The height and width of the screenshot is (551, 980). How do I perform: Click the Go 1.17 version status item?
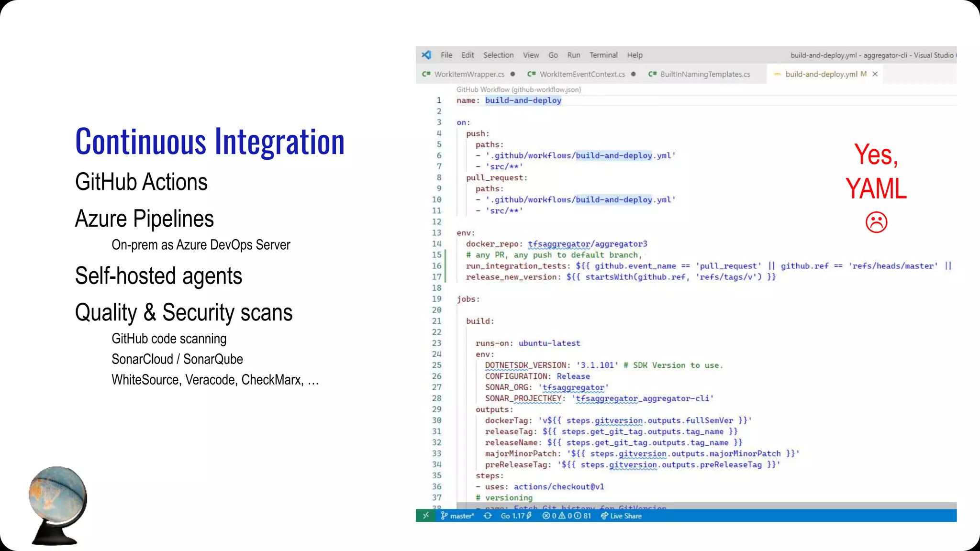click(x=516, y=516)
